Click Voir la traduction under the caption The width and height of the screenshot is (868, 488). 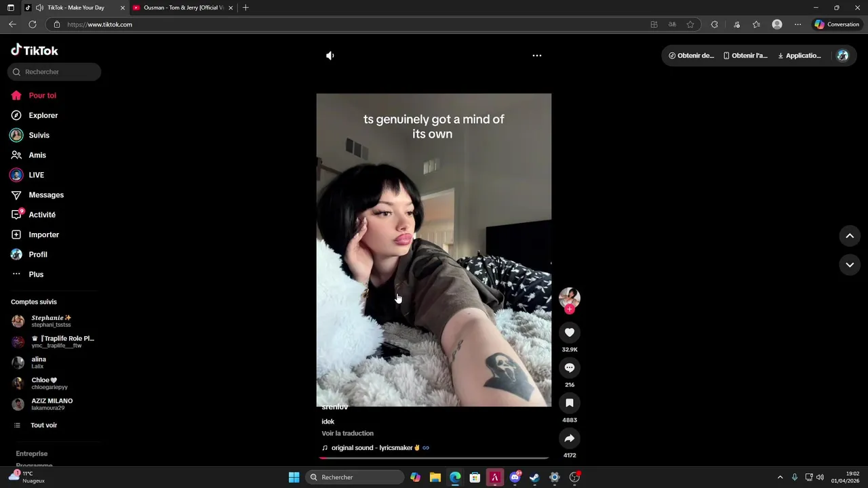tap(347, 433)
